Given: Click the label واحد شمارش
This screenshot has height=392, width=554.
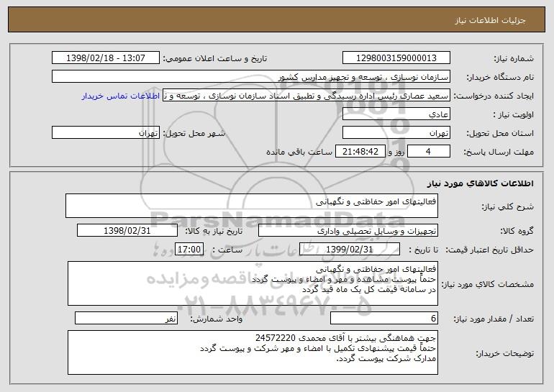Looking at the screenshot, I should tap(217, 319).
